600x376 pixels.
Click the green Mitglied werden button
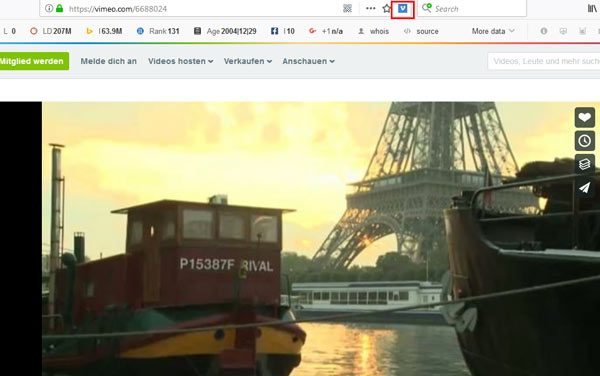[34, 61]
